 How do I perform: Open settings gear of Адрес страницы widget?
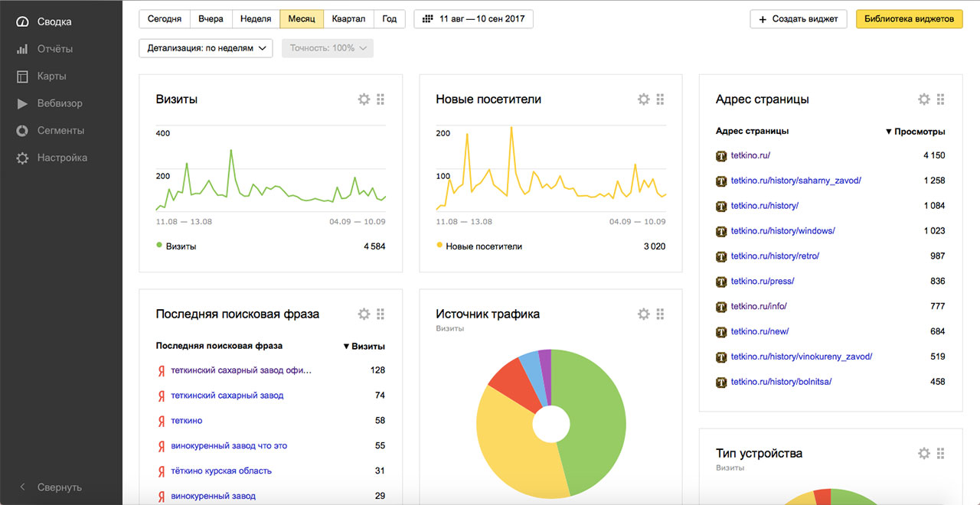(x=924, y=99)
